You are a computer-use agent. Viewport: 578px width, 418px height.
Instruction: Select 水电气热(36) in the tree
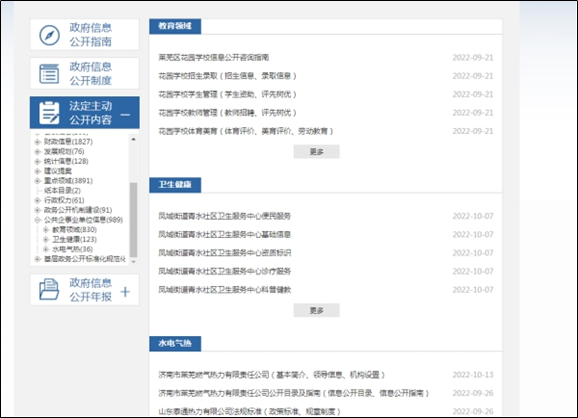click(72, 249)
